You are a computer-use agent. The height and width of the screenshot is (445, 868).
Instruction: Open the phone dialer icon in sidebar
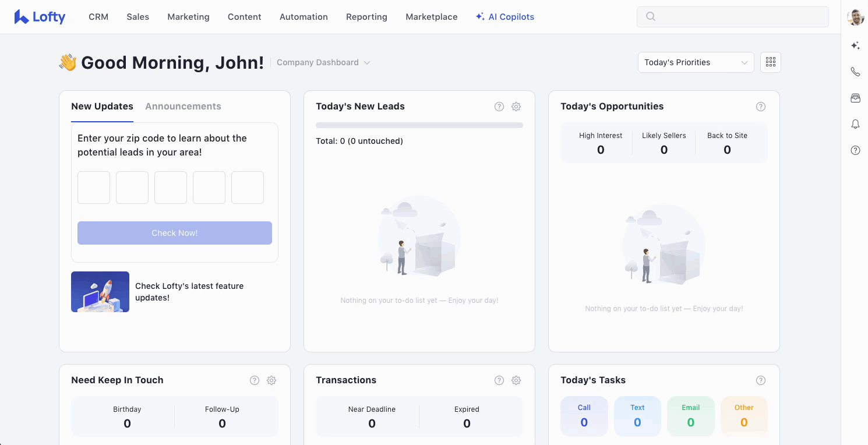(x=855, y=72)
